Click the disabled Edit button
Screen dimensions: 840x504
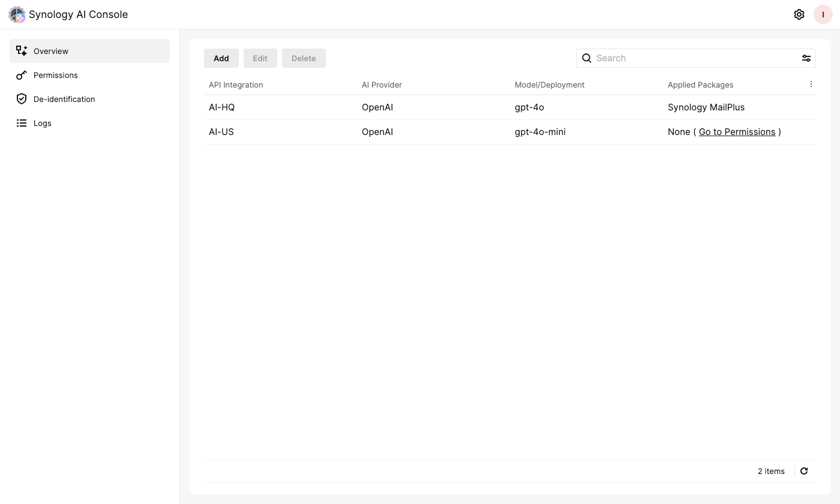tap(260, 58)
